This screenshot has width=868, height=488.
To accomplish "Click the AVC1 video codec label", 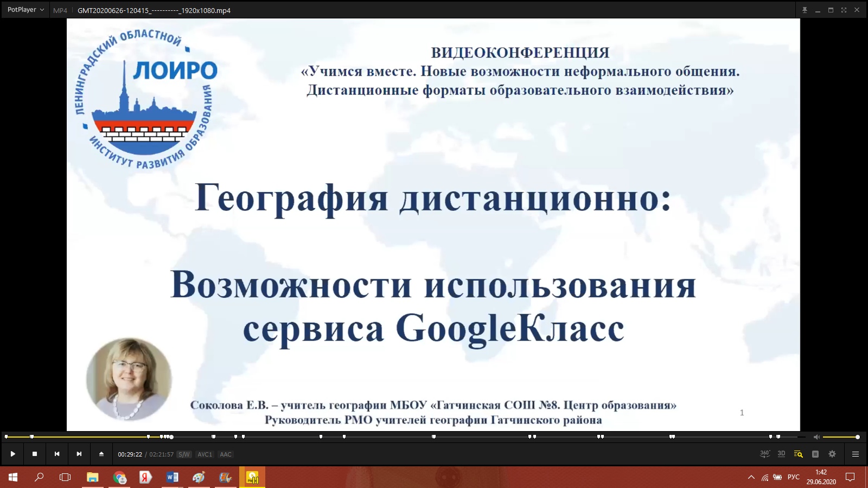I will pos(205,454).
